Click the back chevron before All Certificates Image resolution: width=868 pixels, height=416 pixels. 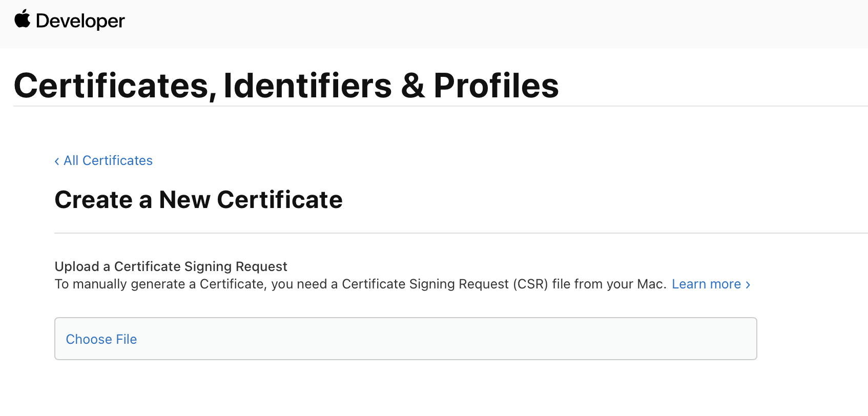[57, 161]
